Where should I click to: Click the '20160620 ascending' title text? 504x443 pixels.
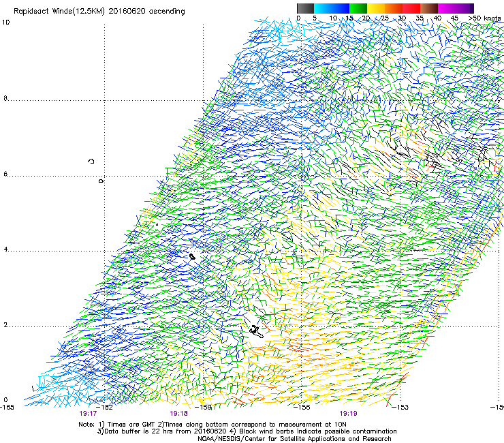pyautogui.click(x=146, y=12)
